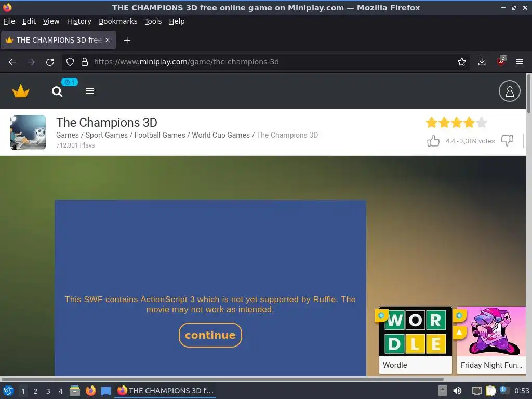Follow the Games breadcrumb link
Image resolution: width=532 pixels, height=399 pixels.
click(x=68, y=135)
